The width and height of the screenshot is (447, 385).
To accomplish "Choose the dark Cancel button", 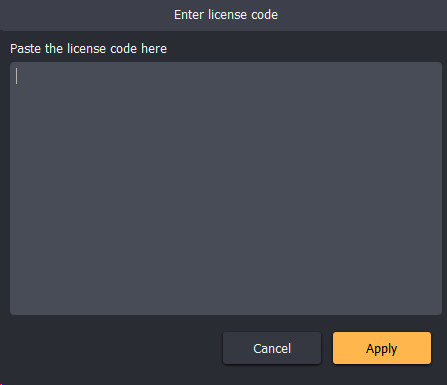I will (272, 348).
